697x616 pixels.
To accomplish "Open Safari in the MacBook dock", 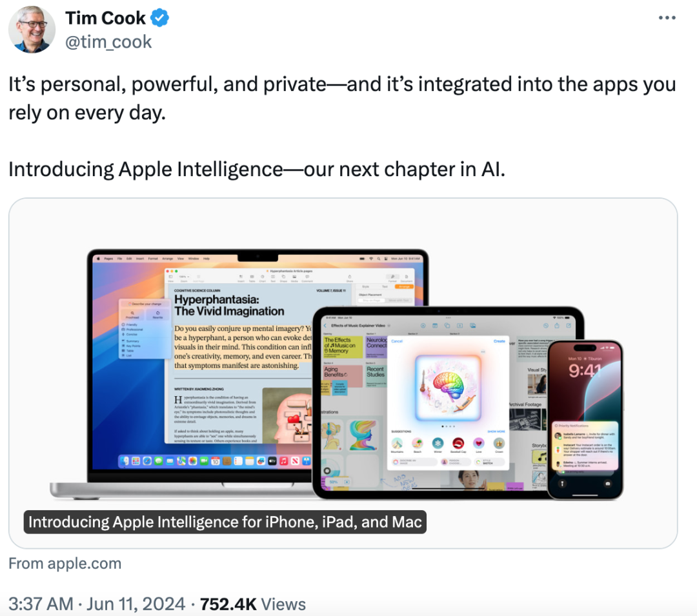I will 146,461.
